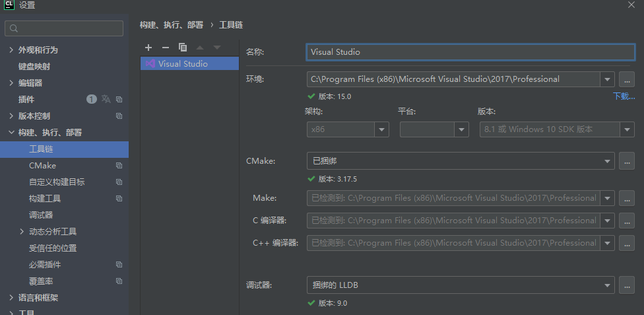Expand the 编辑器 settings group
This screenshot has width=644, height=315.
(x=11, y=83)
